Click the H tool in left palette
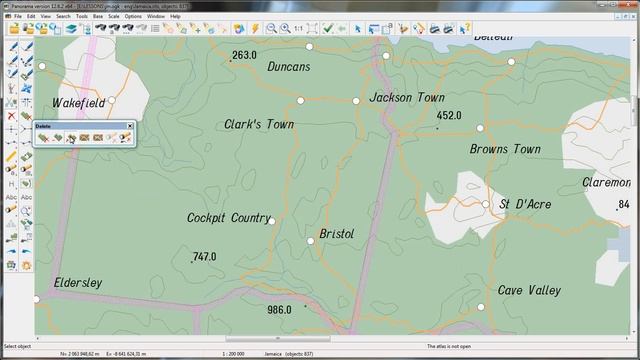640x360 pixels. [x=11, y=184]
